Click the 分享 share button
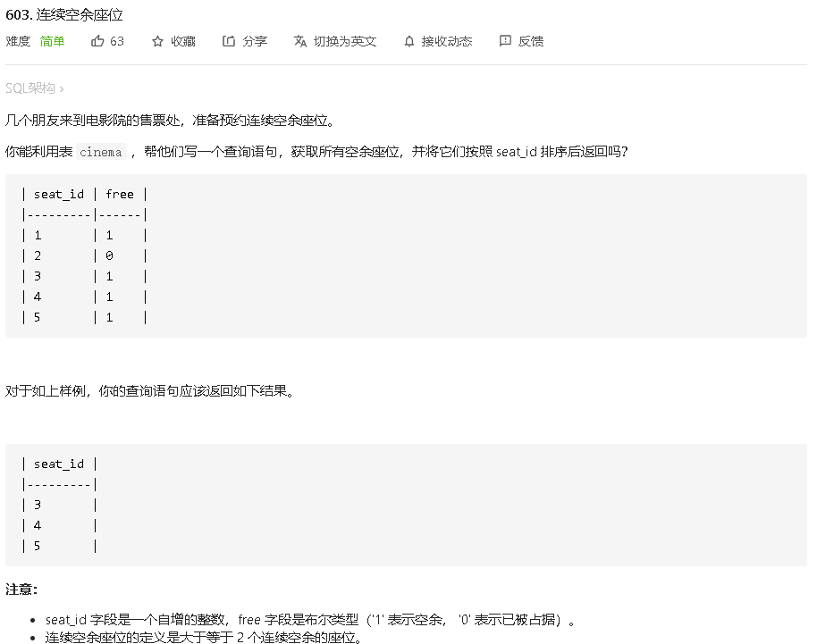Viewport: 817px width, 644px height. point(255,41)
